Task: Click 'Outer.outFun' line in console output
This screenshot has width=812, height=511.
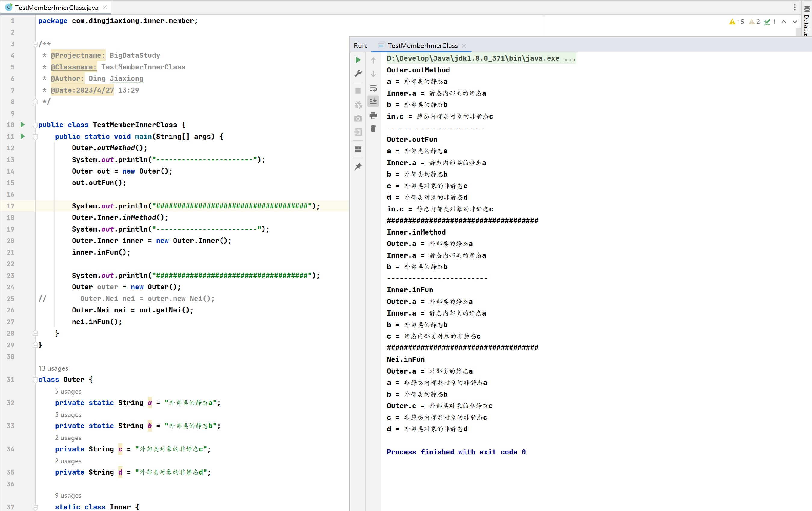Action: [412, 140]
